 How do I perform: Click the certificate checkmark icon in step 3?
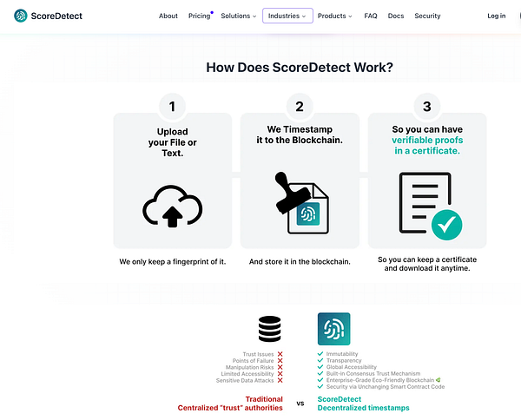pos(431,206)
